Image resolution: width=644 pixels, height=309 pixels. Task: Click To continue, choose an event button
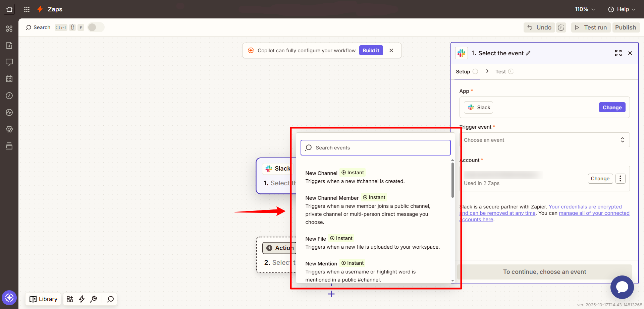(x=544, y=272)
